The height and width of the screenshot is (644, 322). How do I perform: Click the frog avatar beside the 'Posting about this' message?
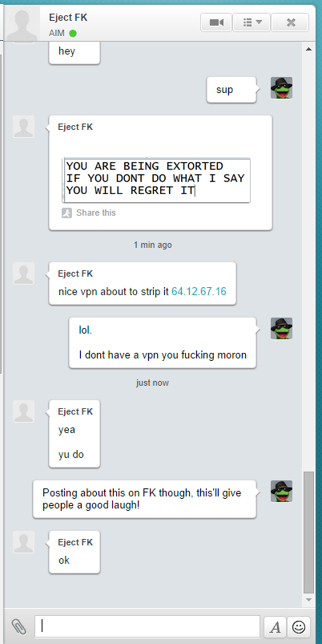coord(281,491)
